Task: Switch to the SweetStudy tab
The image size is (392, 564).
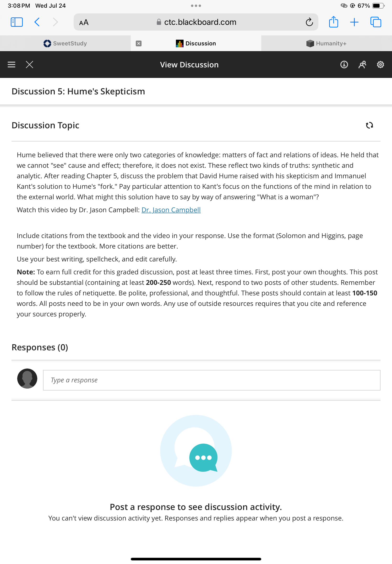Action: pos(65,43)
